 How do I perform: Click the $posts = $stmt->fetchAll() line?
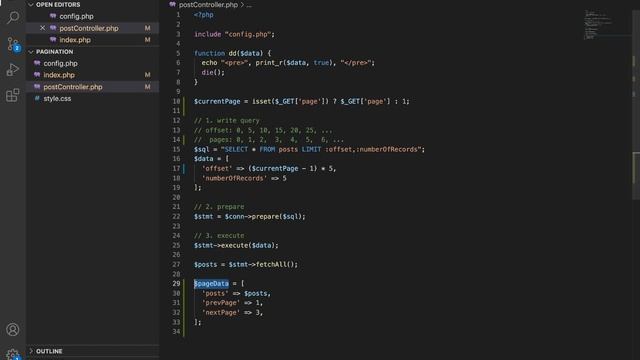246,264
